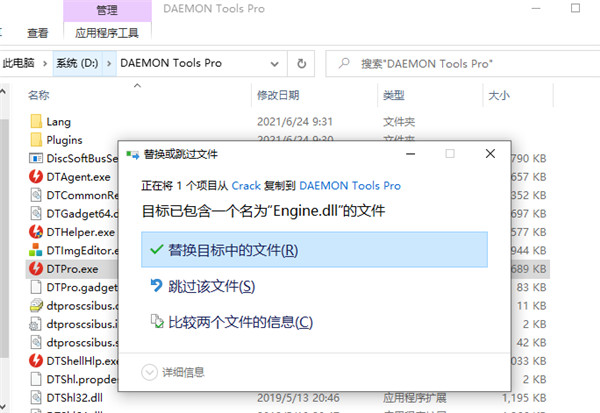Click the search magnifier icon
600x413 pixels.
[x=344, y=63]
